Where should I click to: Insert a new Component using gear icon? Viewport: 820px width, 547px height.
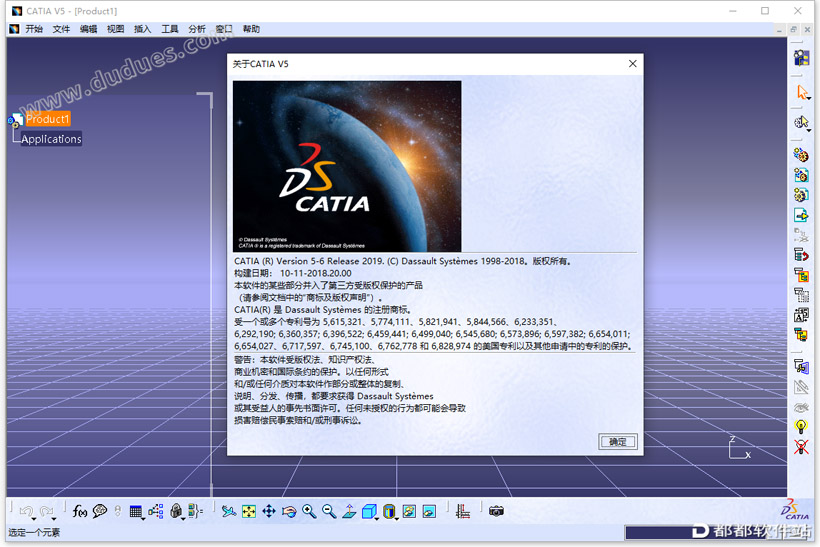point(801,154)
